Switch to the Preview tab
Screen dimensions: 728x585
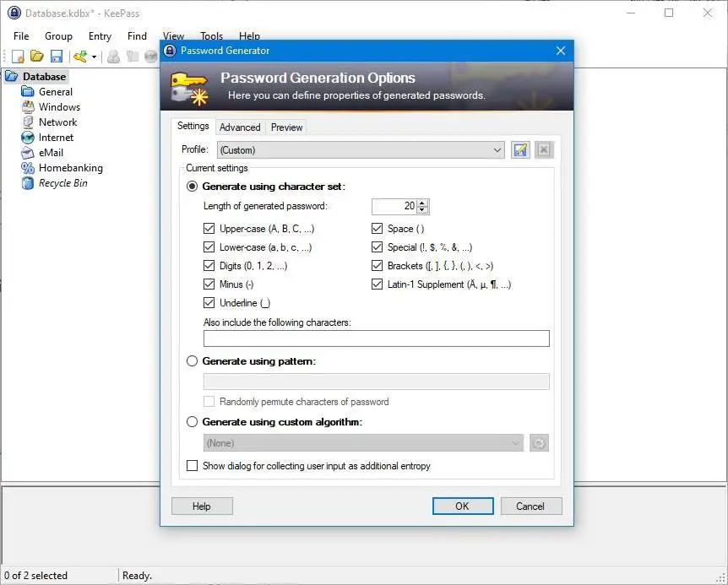tap(286, 127)
